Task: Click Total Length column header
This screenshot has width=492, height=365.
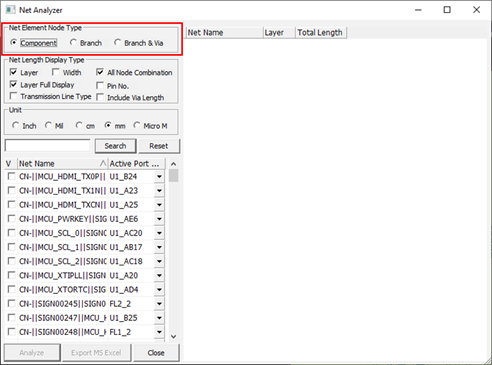Action: tap(321, 33)
